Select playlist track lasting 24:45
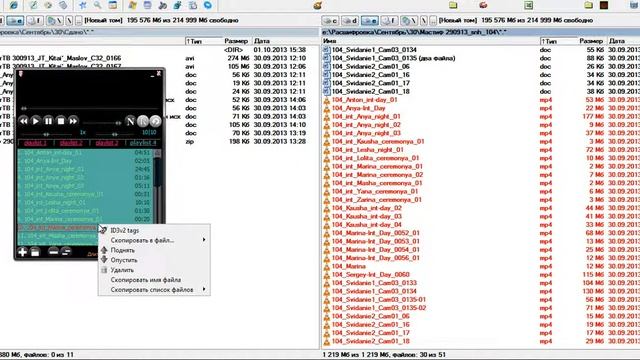The width and height of the screenshot is (640, 360). (85, 169)
